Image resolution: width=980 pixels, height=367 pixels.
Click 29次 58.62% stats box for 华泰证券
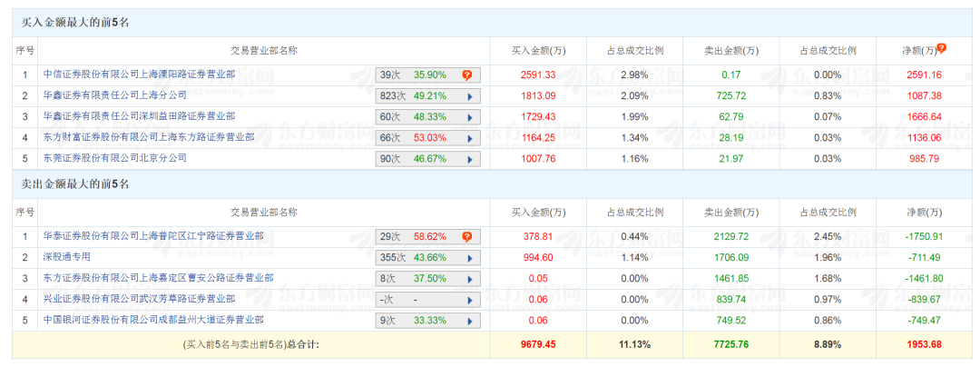point(428,237)
